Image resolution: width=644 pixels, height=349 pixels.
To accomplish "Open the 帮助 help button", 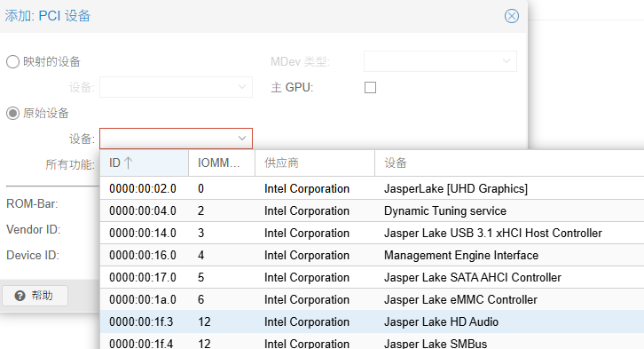I will (x=35, y=296).
